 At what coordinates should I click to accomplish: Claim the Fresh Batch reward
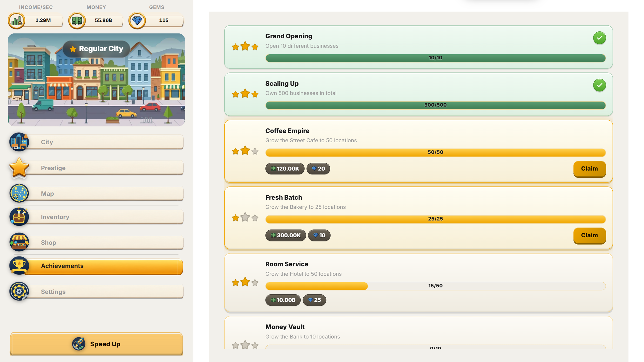[589, 235]
